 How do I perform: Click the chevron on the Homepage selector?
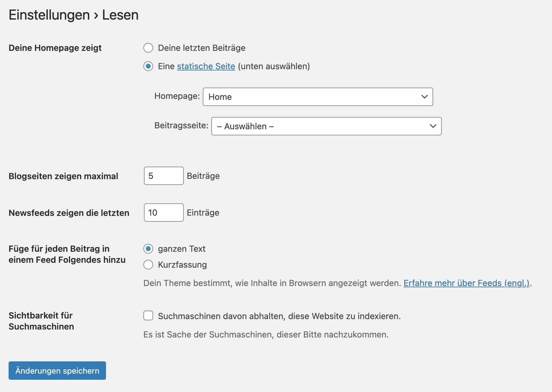click(424, 97)
